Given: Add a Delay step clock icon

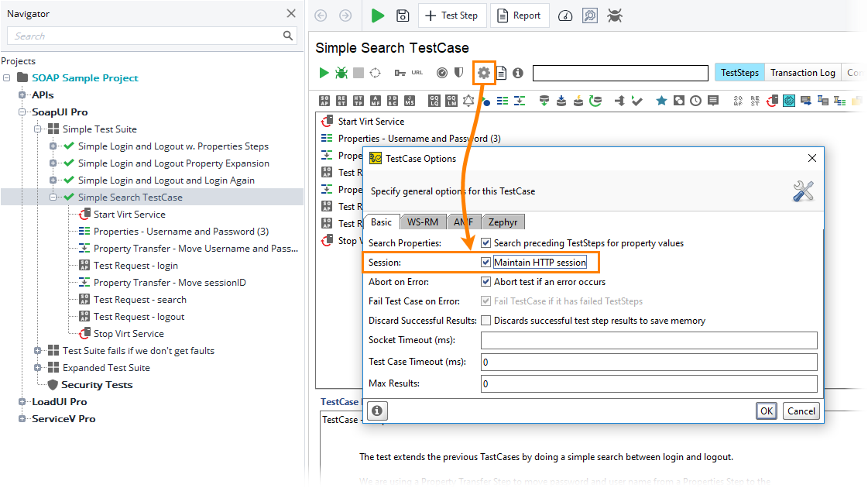Looking at the screenshot, I should coord(696,101).
